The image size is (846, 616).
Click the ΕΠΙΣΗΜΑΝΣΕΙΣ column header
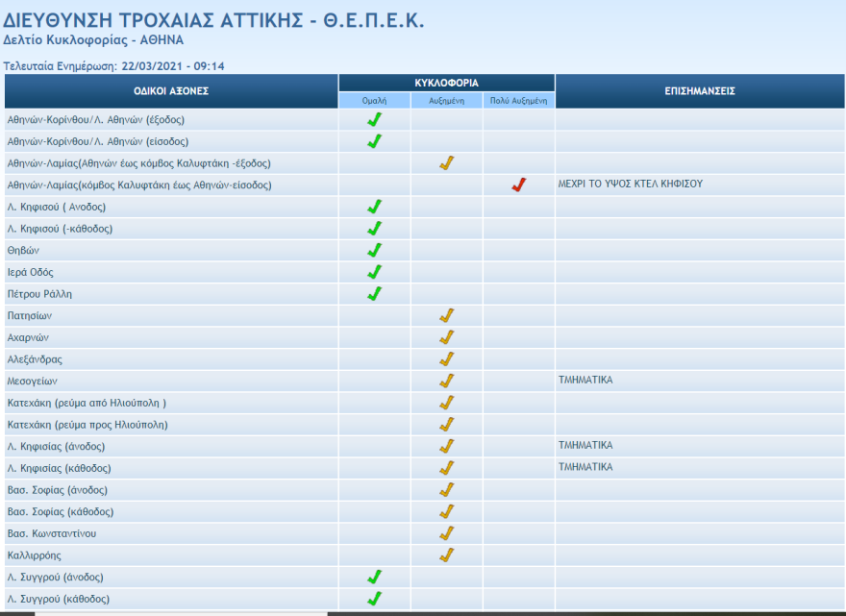(x=700, y=91)
